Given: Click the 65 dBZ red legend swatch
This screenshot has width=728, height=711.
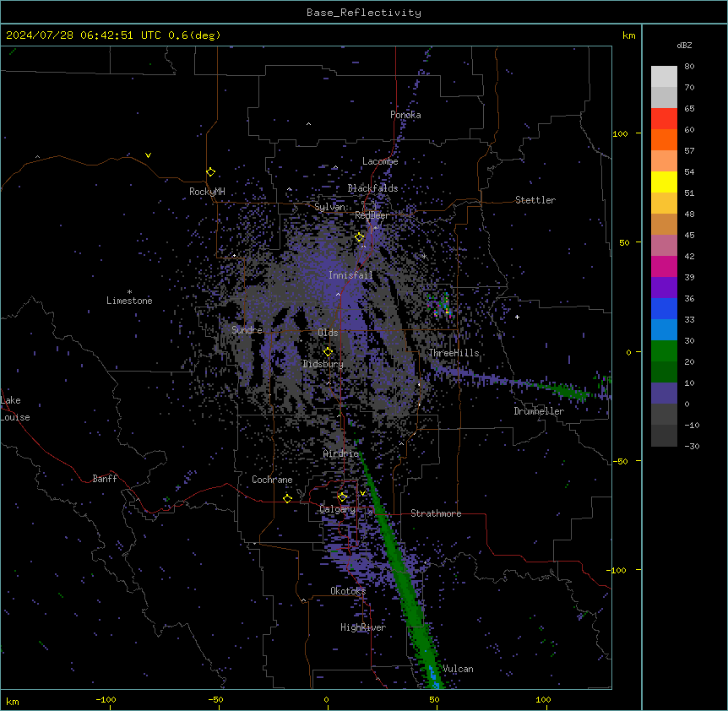Looking at the screenshot, I should 664,118.
